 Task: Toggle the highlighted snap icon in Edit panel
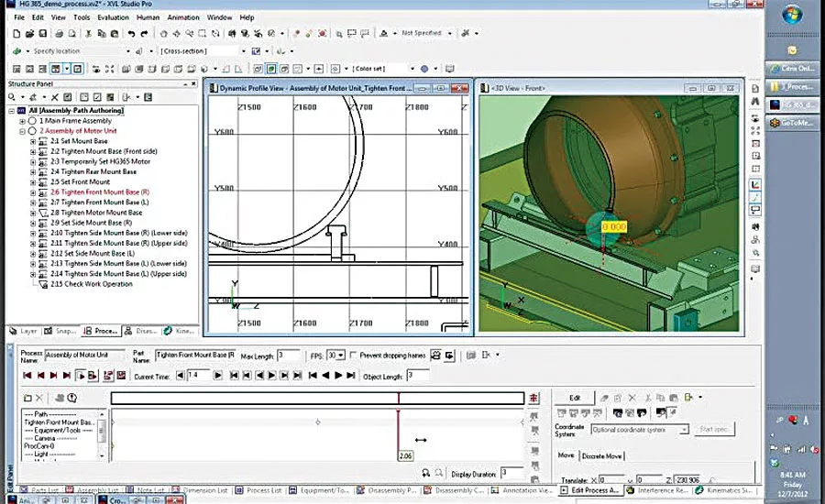pyautogui.click(x=672, y=412)
